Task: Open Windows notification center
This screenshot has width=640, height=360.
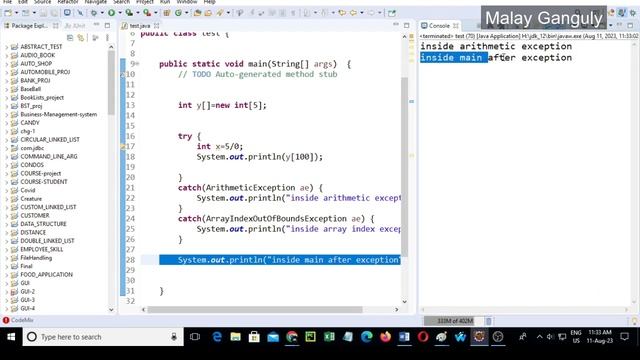Action: pos(624,337)
